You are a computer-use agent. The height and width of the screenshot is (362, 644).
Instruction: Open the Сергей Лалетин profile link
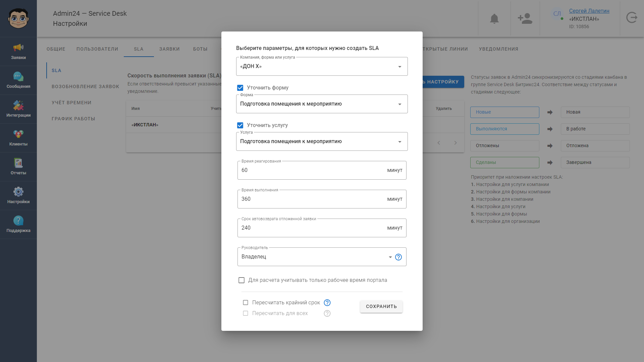click(x=589, y=11)
